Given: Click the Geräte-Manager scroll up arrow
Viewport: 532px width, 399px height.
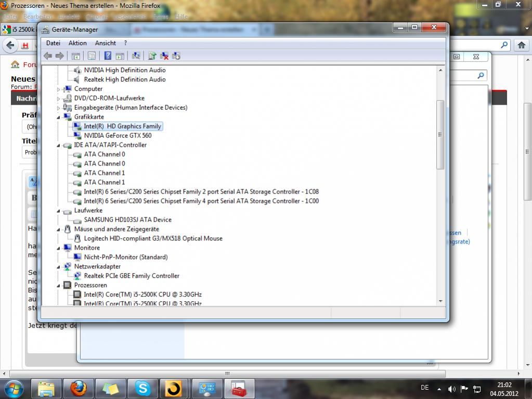Looking at the screenshot, I should (440, 70).
